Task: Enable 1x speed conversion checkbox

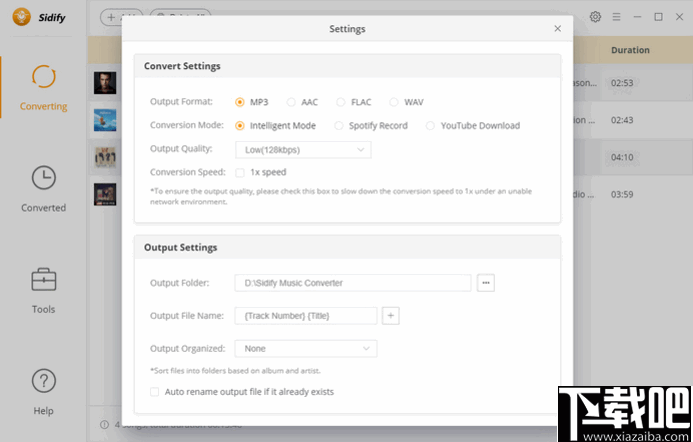Action: pyautogui.click(x=240, y=172)
